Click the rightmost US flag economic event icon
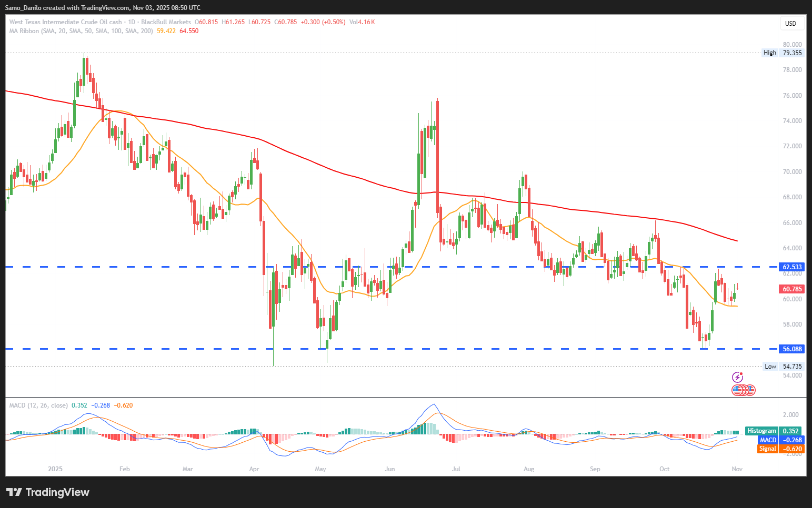The height and width of the screenshot is (508, 812). (750, 390)
